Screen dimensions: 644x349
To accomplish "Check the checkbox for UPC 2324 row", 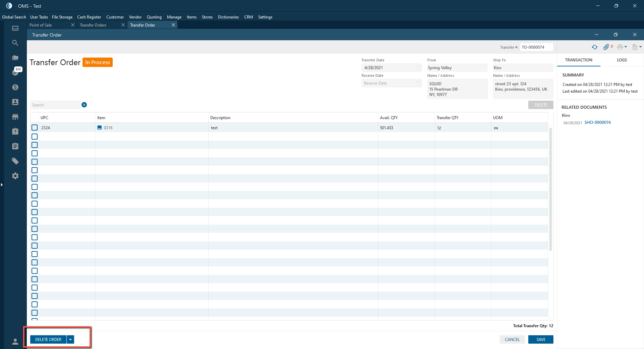I will pyautogui.click(x=35, y=128).
